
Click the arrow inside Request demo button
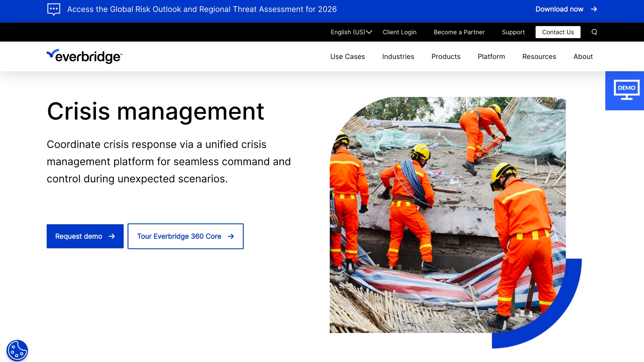(x=112, y=236)
